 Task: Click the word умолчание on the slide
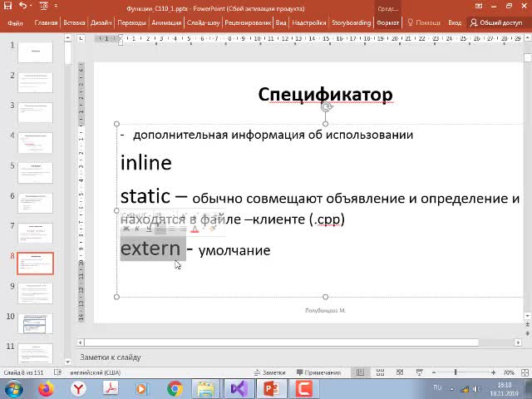[x=234, y=251]
